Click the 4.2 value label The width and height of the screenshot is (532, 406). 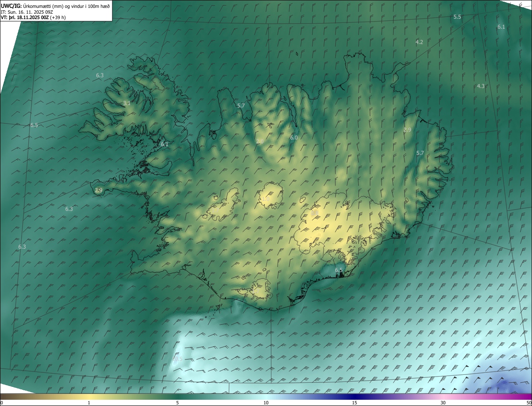(419, 42)
